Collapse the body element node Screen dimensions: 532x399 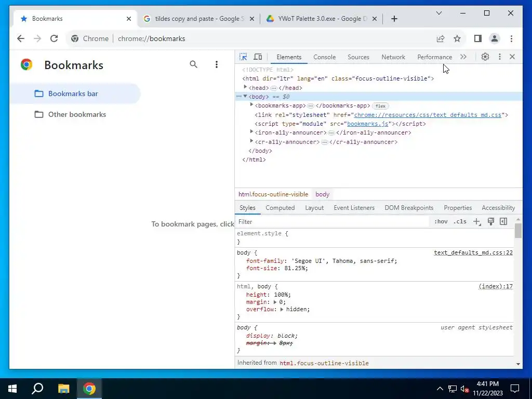pyautogui.click(x=245, y=96)
